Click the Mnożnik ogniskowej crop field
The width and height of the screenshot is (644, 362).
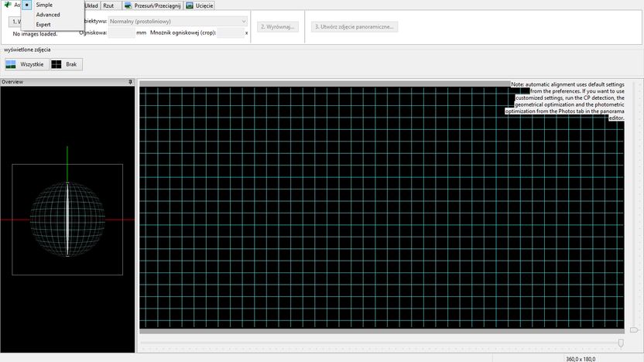click(x=231, y=32)
